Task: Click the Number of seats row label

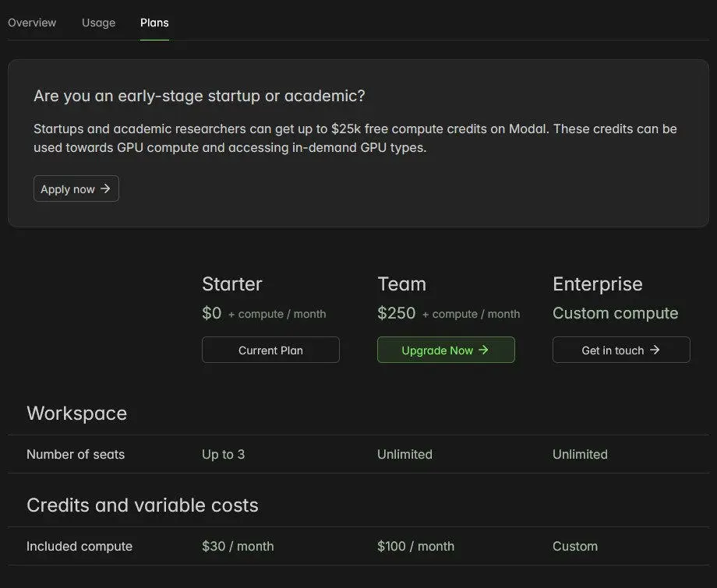Action: coord(76,455)
